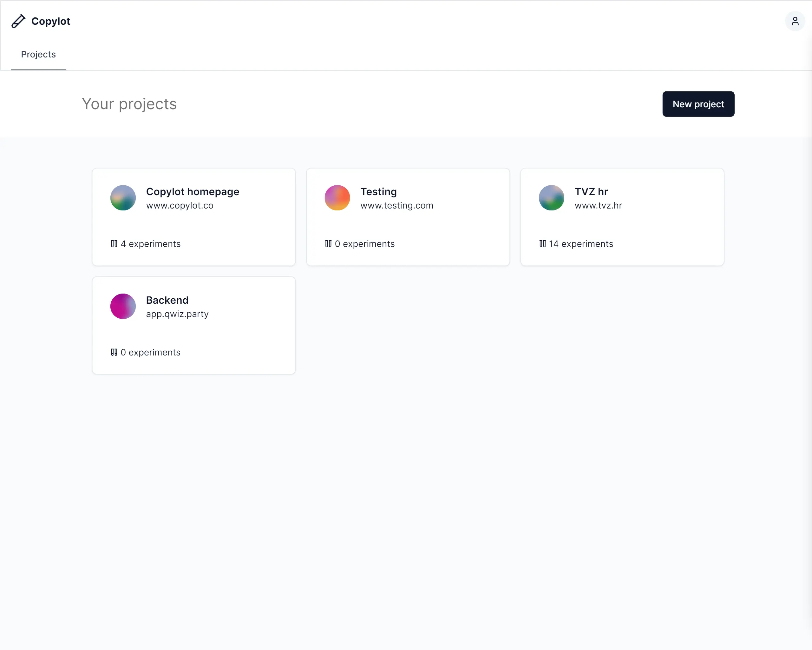Open the TVZ hr project title
This screenshot has width=812, height=650.
(591, 191)
